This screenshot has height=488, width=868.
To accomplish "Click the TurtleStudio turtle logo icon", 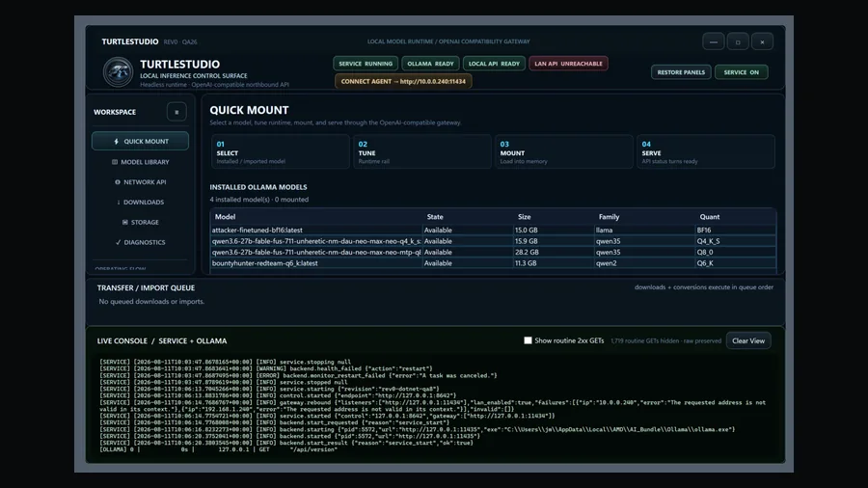I will coord(118,72).
